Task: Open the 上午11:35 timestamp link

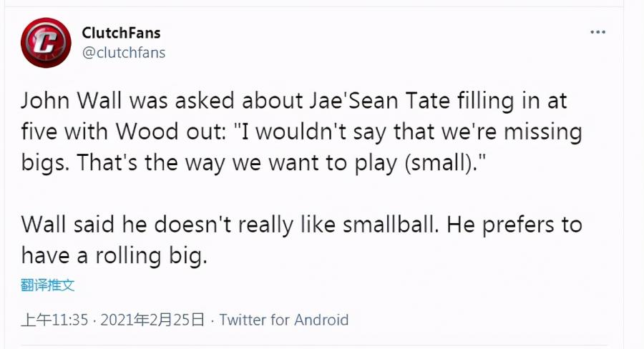Action: point(54,320)
